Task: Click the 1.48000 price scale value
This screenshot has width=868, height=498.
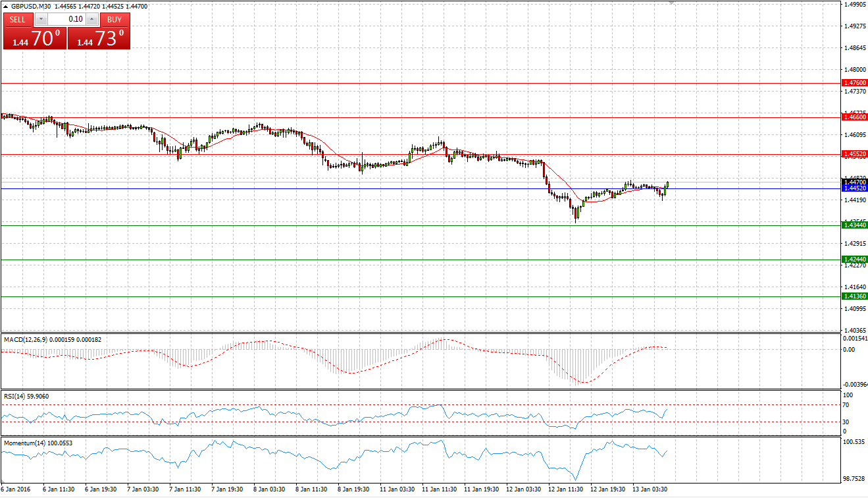Action: click(x=855, y=69)
